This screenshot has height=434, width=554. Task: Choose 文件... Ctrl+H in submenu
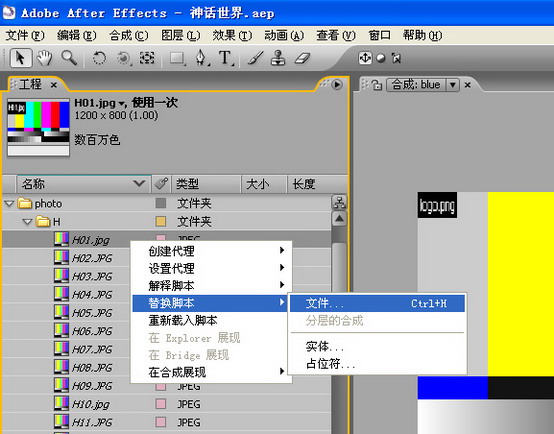(x=377, y=303)
